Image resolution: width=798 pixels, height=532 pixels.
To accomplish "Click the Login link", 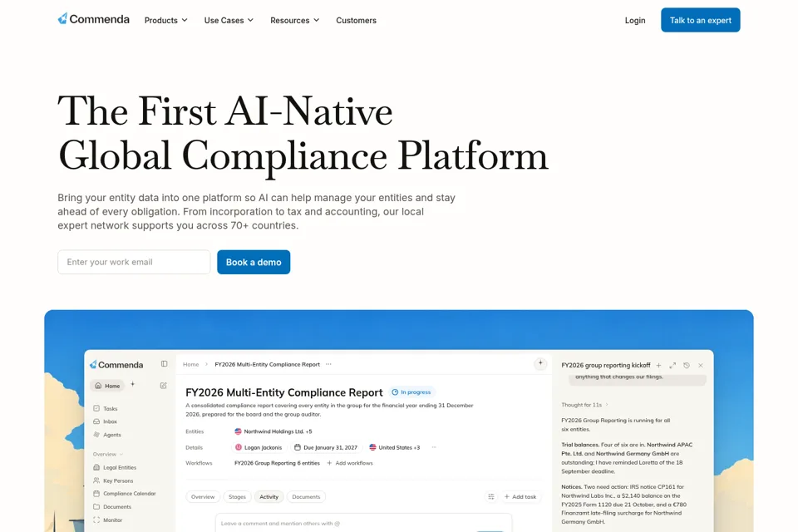I will tap(635, 20).
